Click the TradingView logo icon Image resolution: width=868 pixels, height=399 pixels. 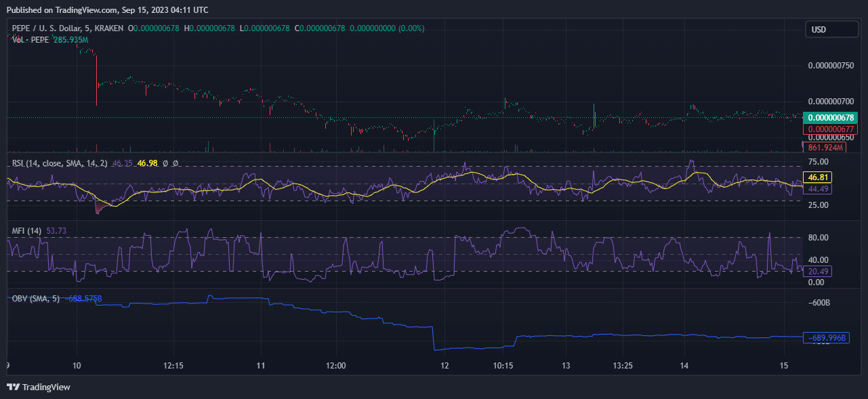pos(13,387)
